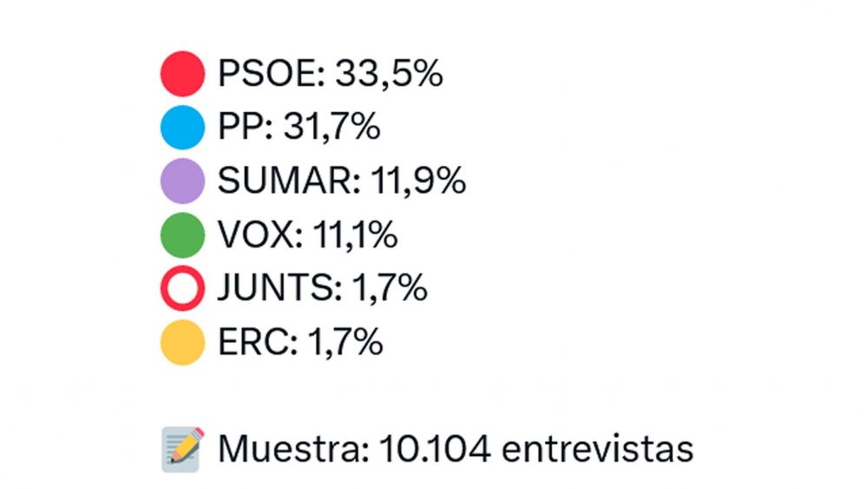Select the JUNTS: 1,7% text

322,288
